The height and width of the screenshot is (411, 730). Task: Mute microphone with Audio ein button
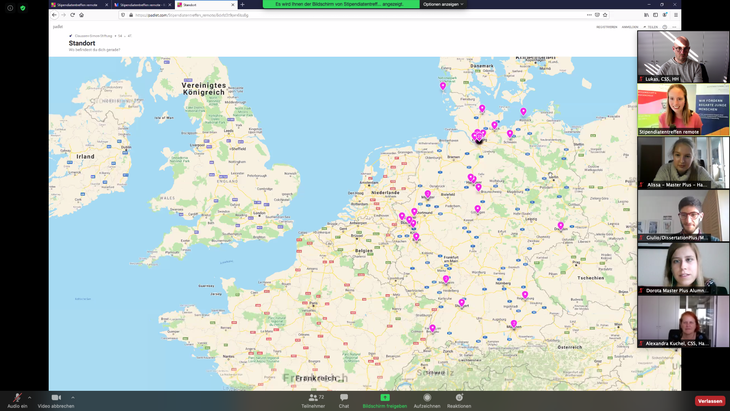click(x=17, y=399)
